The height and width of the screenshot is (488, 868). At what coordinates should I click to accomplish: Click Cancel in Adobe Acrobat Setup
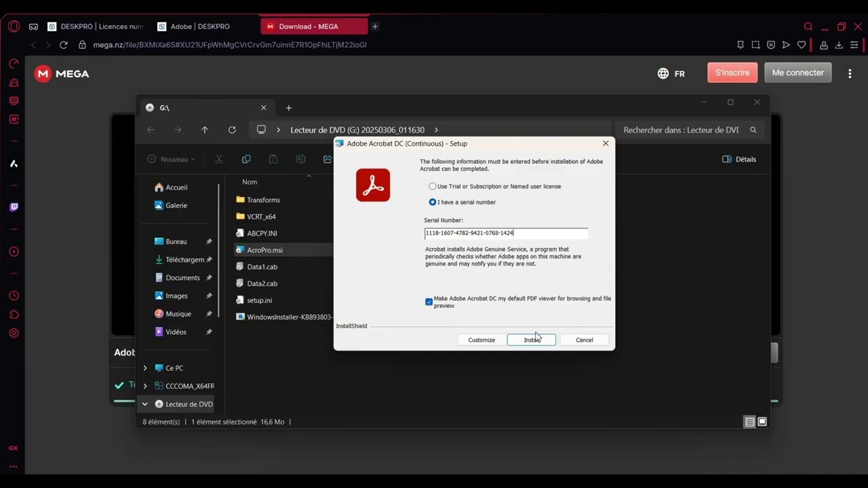[585, 340]
